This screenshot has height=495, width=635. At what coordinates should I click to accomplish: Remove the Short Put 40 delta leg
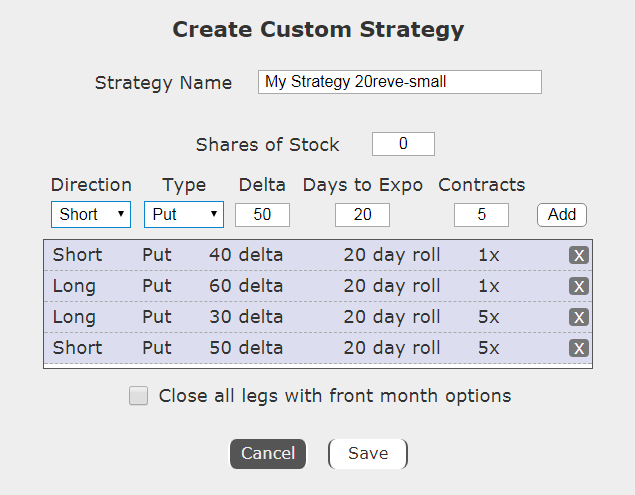578,255
